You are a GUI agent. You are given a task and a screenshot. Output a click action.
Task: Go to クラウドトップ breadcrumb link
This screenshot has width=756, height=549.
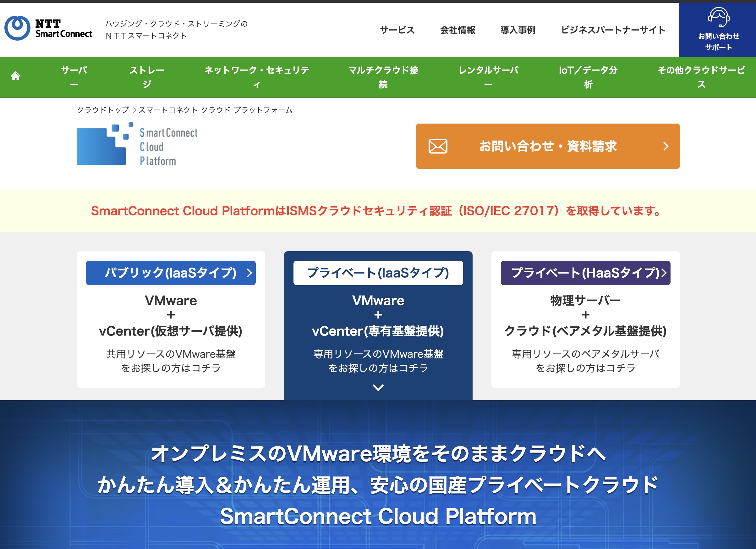(103, 110)
